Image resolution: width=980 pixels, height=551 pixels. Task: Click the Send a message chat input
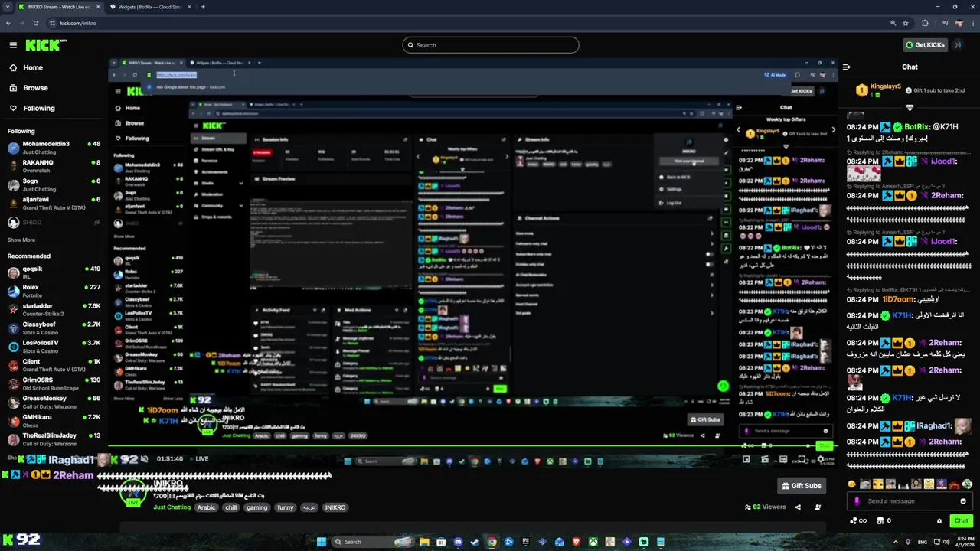coord(910,501)
